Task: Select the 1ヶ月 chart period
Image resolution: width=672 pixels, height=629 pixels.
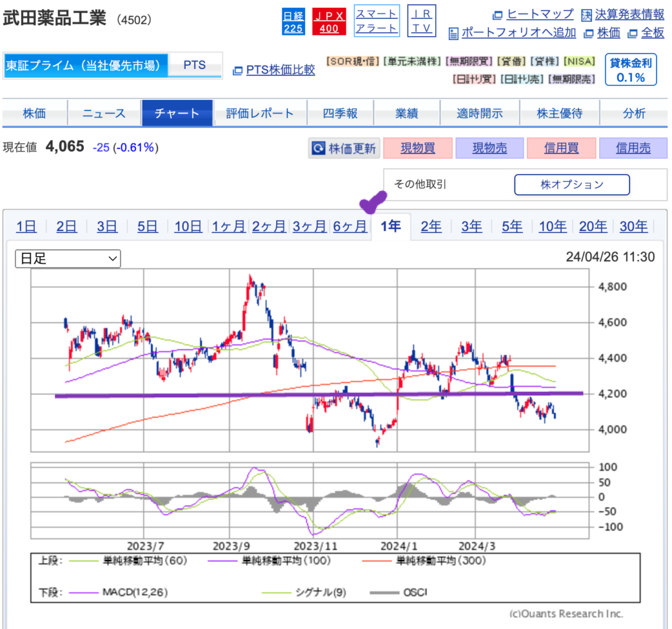Action: [229, 227]
